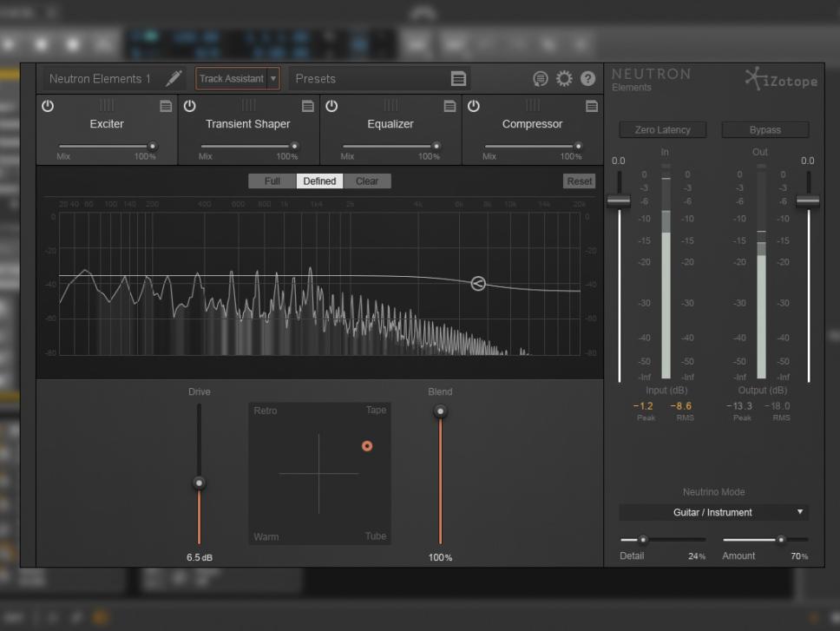This screenshot has height=631, width=840.
Task: Open the history list icon
Action: [541, 79]
